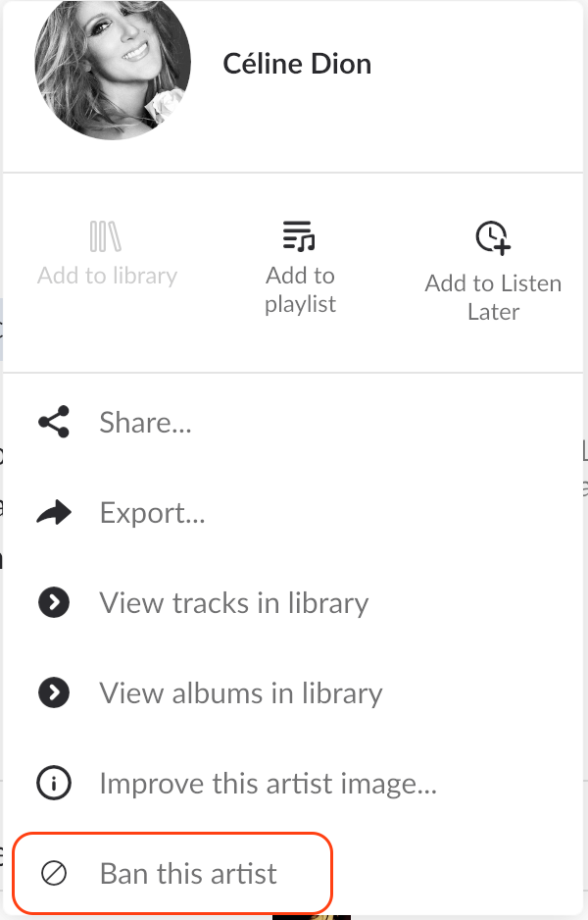The height and width of the screenshot is (920, 588).
Task: Click the info icon for artist image
Action: 54,784
